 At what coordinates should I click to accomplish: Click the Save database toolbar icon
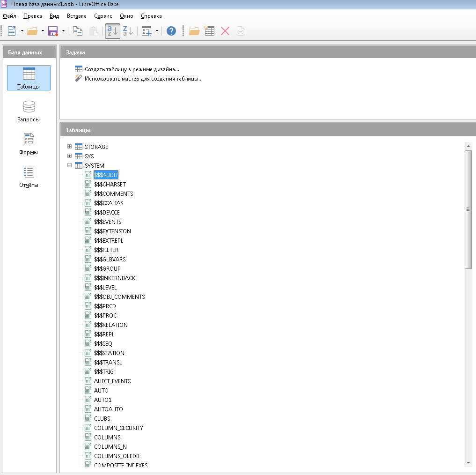(53, 31)
